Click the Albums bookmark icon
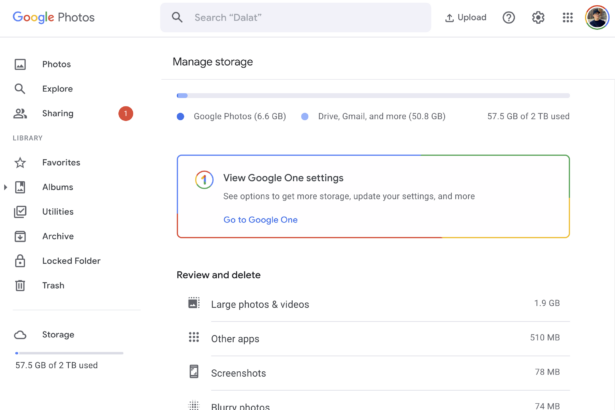The width and height of the screenshot is (615, 410). (x=20, y=187)
